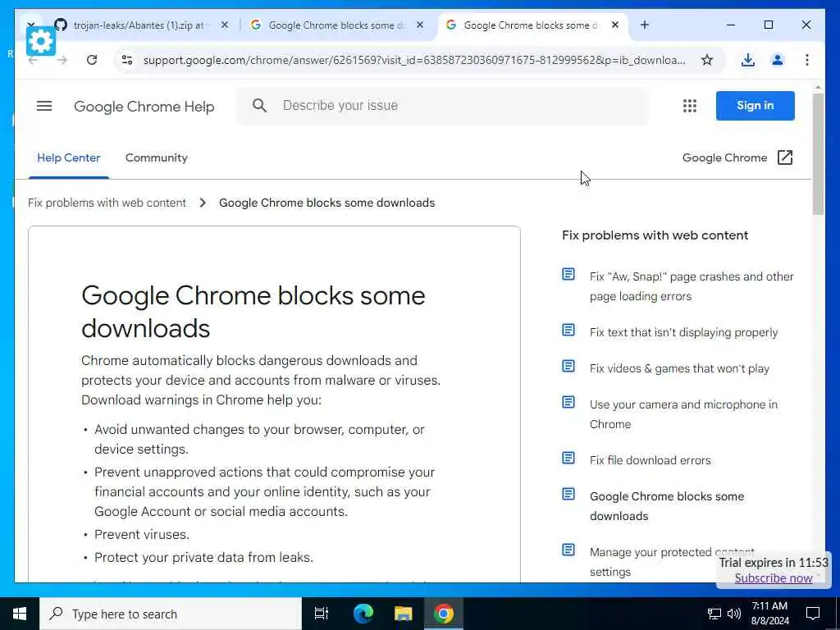Click article icon beside file download errors
Image resolution: width=840 pixels, height=630 pixels.
click(x=568, y=458)
